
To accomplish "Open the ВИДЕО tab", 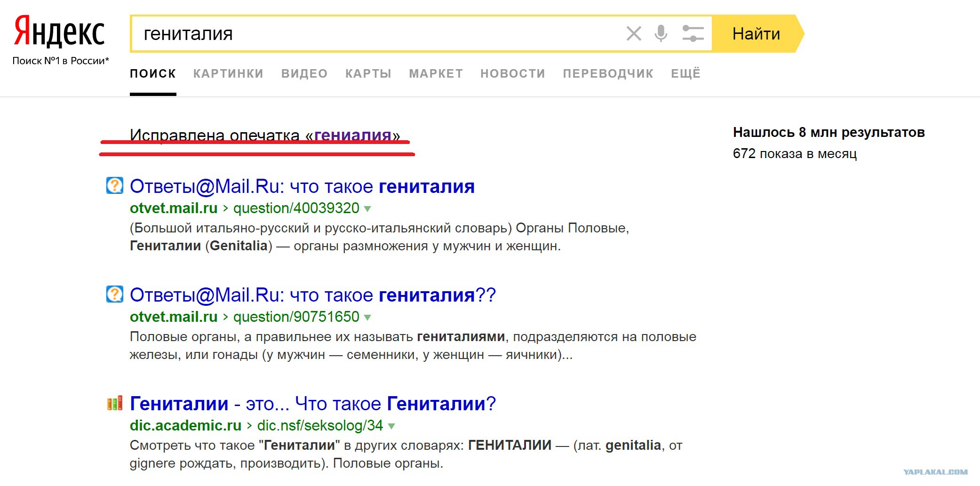I will click(304, 73).
